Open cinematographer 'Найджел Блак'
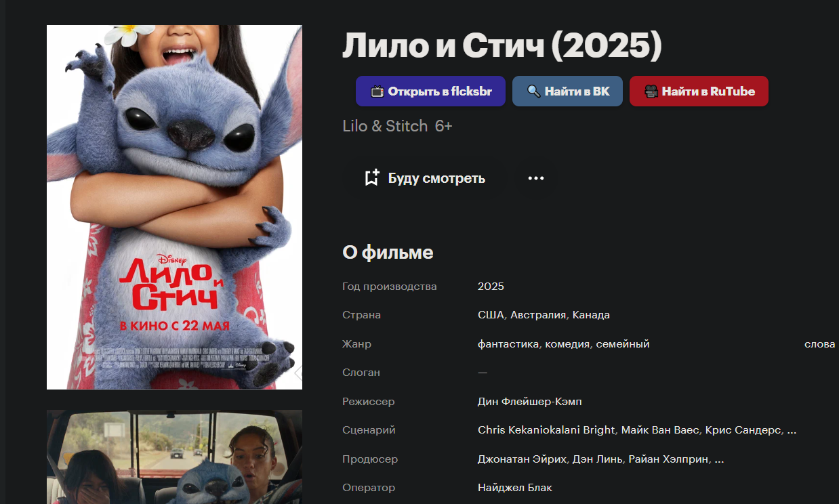839x504 pixels. coord(515,488)
